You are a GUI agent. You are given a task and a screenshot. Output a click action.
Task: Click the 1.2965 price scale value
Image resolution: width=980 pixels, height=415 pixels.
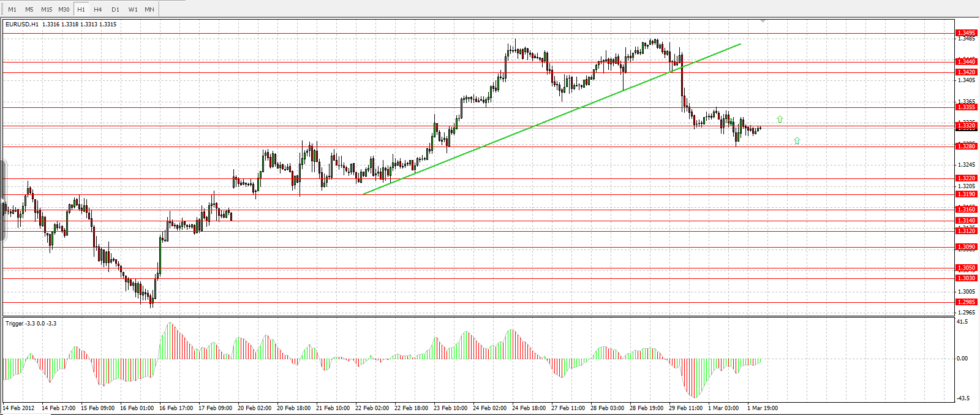click(967, 313)
